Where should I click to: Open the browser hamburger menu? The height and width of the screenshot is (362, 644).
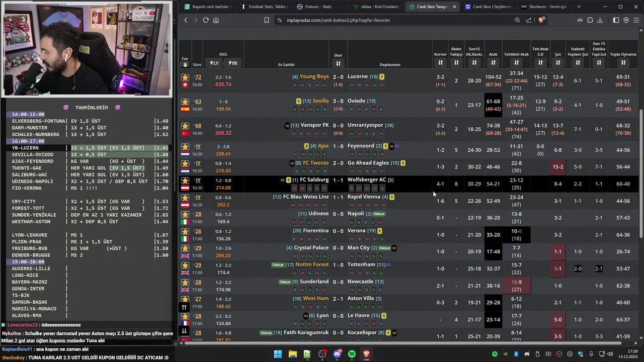pyautogui.click(x=636, y=20)
